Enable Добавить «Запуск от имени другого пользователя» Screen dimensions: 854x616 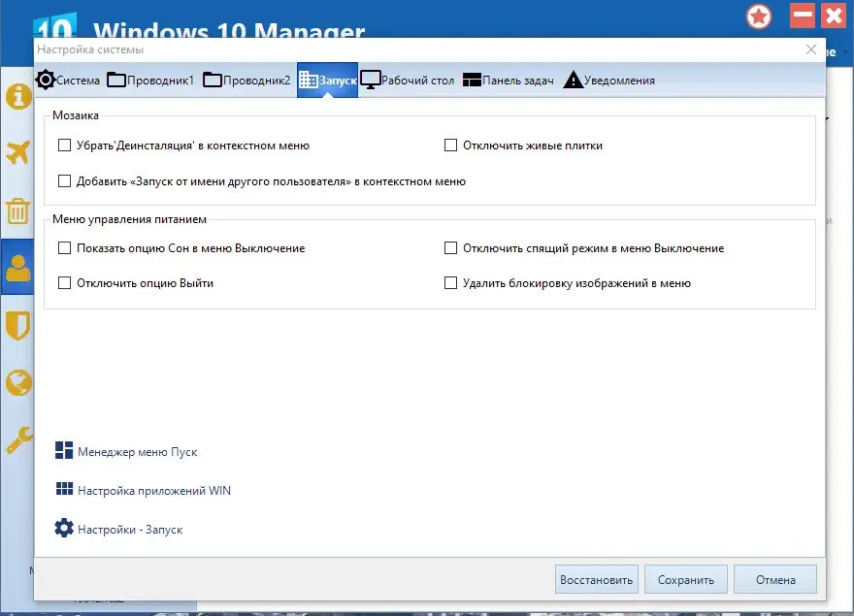[64, 180]
